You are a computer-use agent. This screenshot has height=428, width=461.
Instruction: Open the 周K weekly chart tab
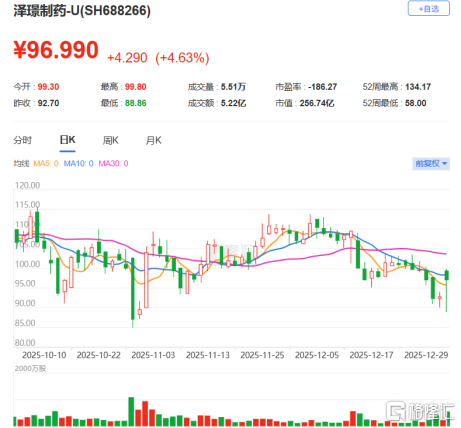coord(110,140)
